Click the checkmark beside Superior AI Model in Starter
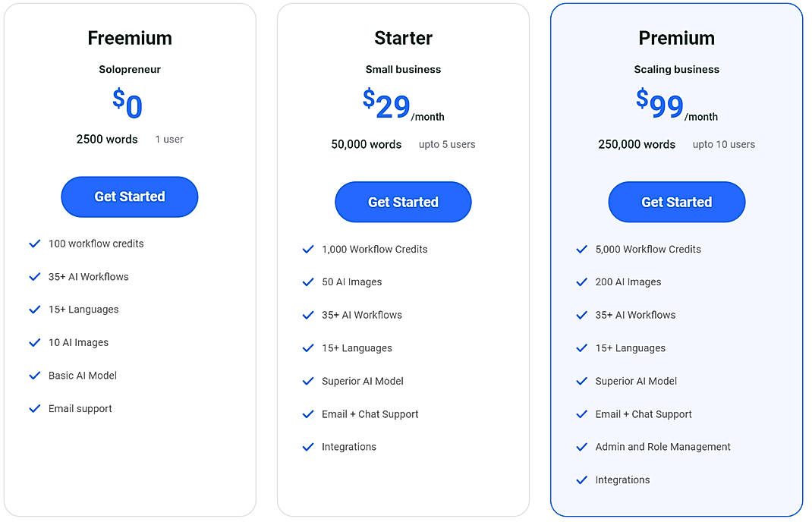The height and width of the screenshot is (522, 812). click(308, 381)
